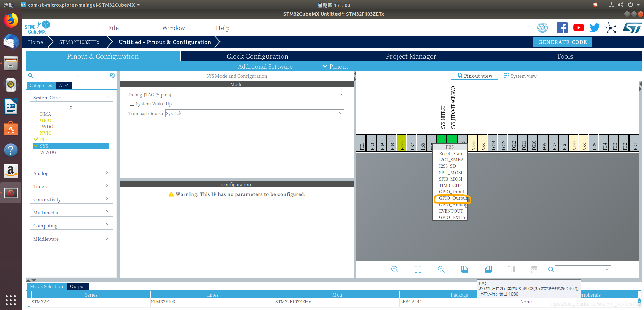Switch to Tools tab
Image resolution: width=644 pixels, height=310 pixels.
[565, 56]
